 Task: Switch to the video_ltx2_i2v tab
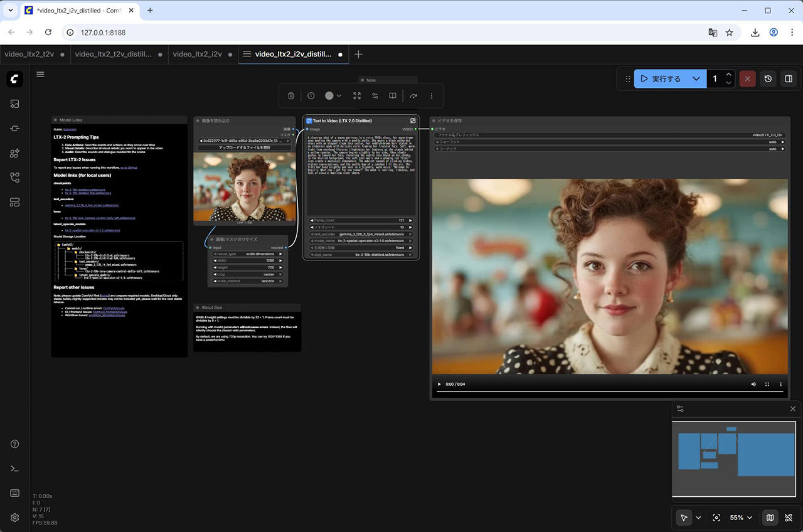tap(197, 54)
